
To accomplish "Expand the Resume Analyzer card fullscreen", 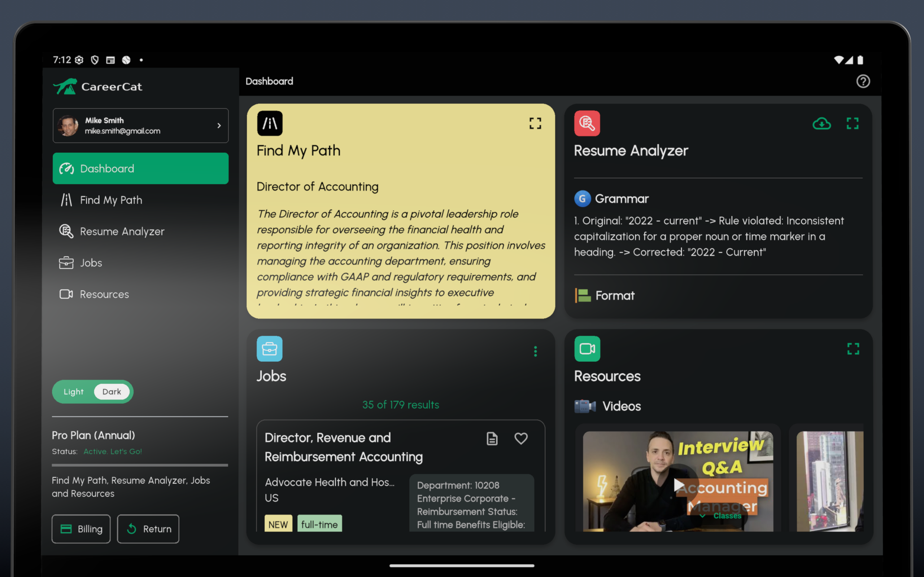I will [x=852, y=123].
